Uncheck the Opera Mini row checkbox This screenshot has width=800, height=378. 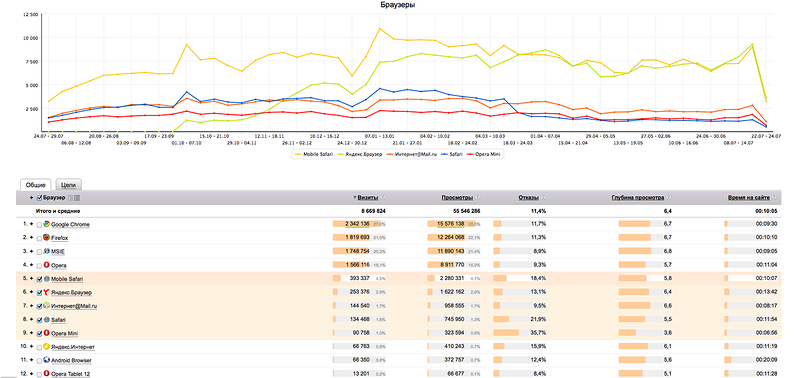click(40, 334)
